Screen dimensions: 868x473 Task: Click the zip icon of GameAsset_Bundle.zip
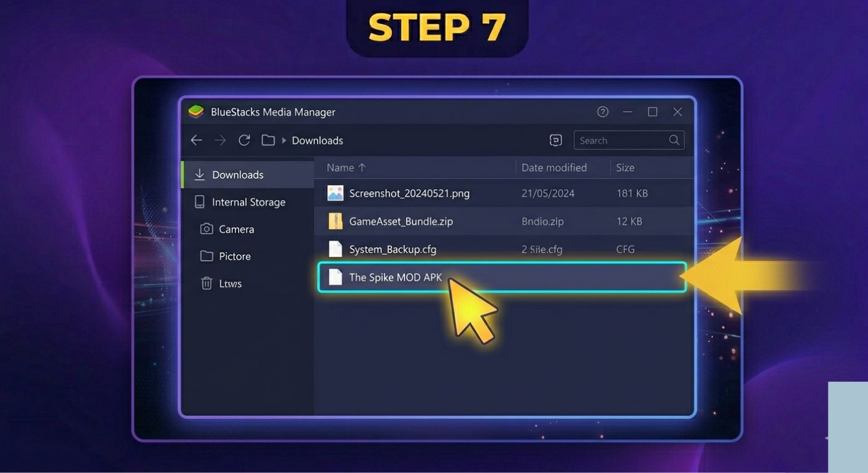point(335,221)
